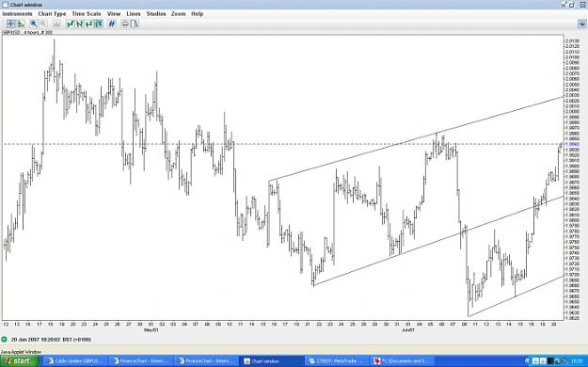This screenshot has width=588, height=367.
Task: Click the Chart window title bar icon
Action: [x=5, y=5]
